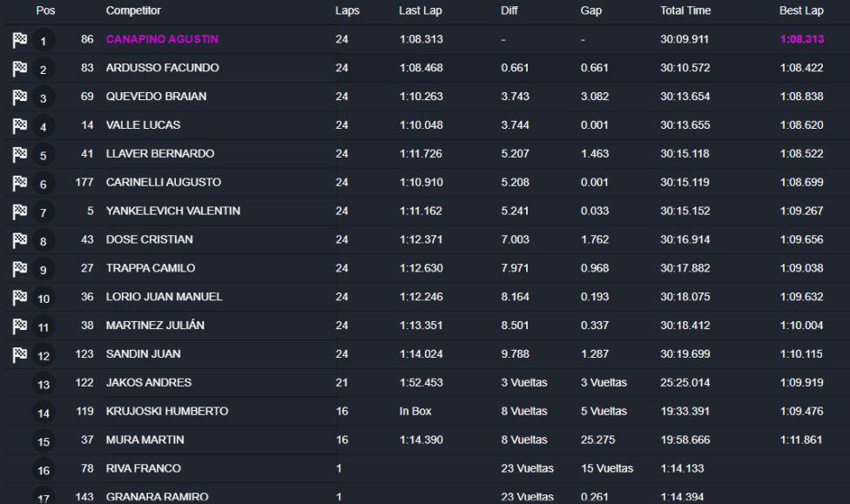Open competitor CANAPINO AGUSTIN highlighted in magenta
Image resolution: width=850 pixels, height=504 pixels.
tap(162, 39)
